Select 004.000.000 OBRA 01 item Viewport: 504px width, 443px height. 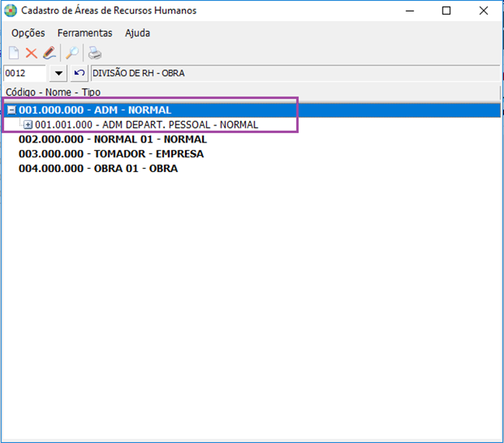pyautogui.click(x=97, y=168)
